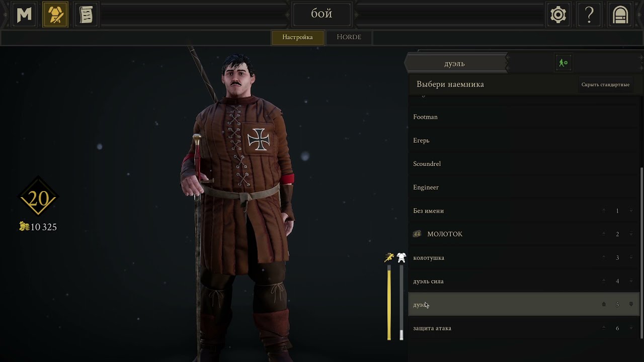Switch to the Настройка tab
Viewport: 644px width, 362px height.
click(x=297, y=37)
